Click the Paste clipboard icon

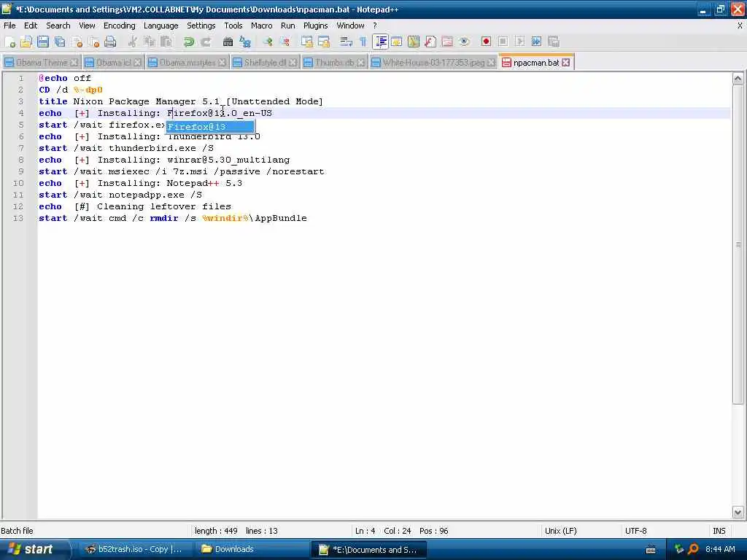[x=166, y=42]
